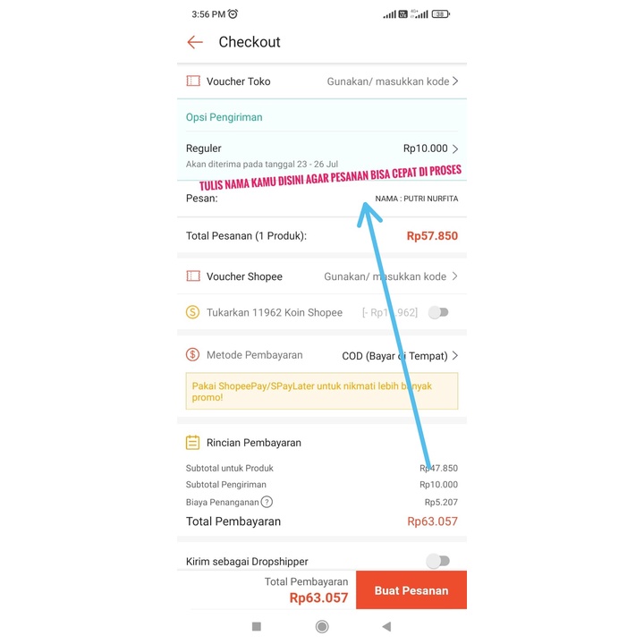Expand Voucher Toko code entry chevron
Viewport: 644px width, 644px height.
[x=455, y=81]
